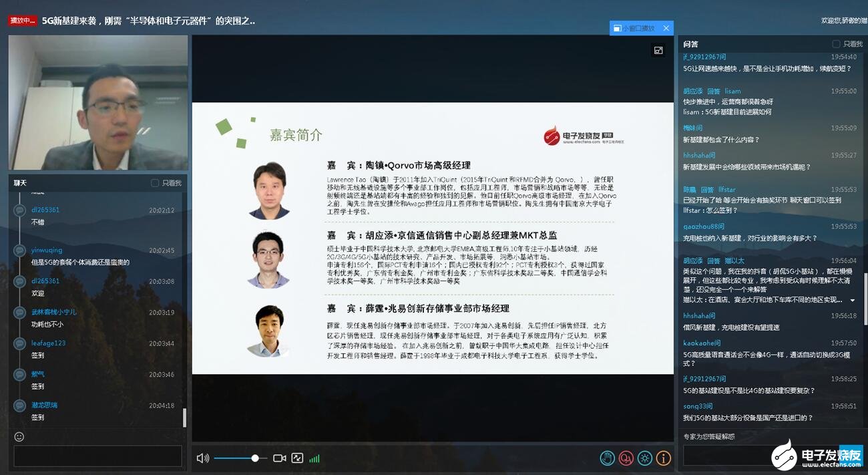Click the raise hand icon
This screenshot has height=475, width=868.
[607, 458]
